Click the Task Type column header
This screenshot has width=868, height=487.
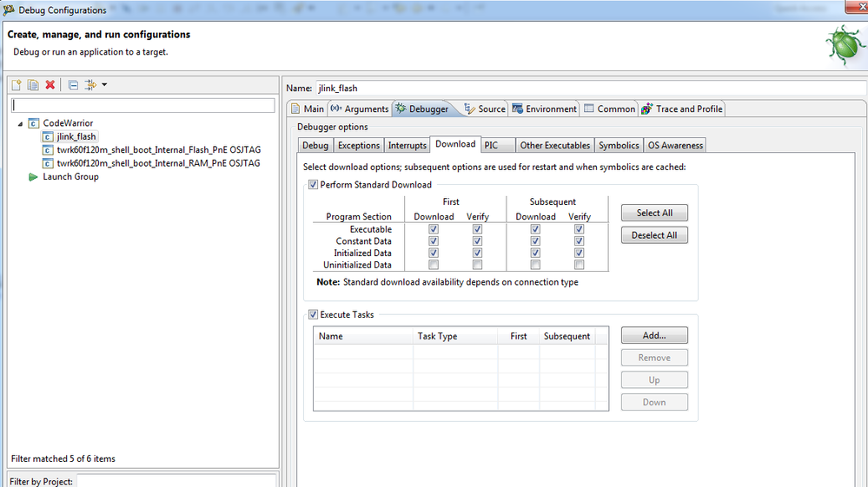pyautogui.click(x=455, y=336)
